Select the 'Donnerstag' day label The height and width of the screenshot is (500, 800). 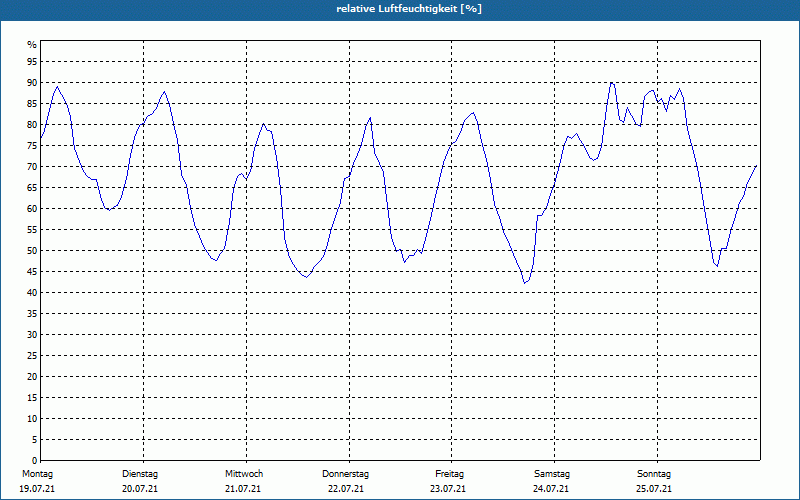click(345, 474)
